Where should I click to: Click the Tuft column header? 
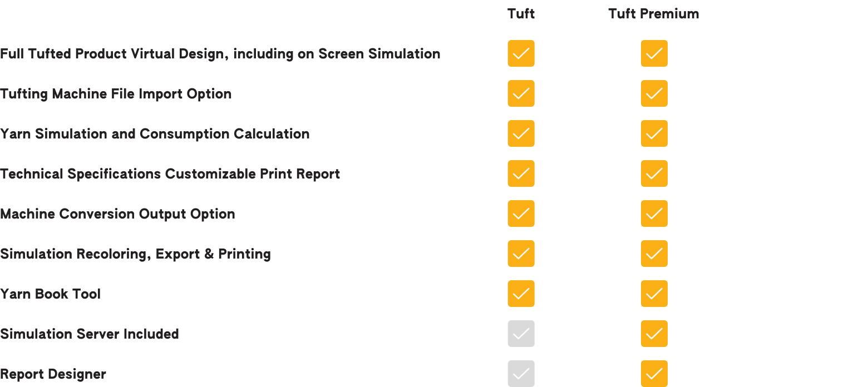tap(521, 14)
